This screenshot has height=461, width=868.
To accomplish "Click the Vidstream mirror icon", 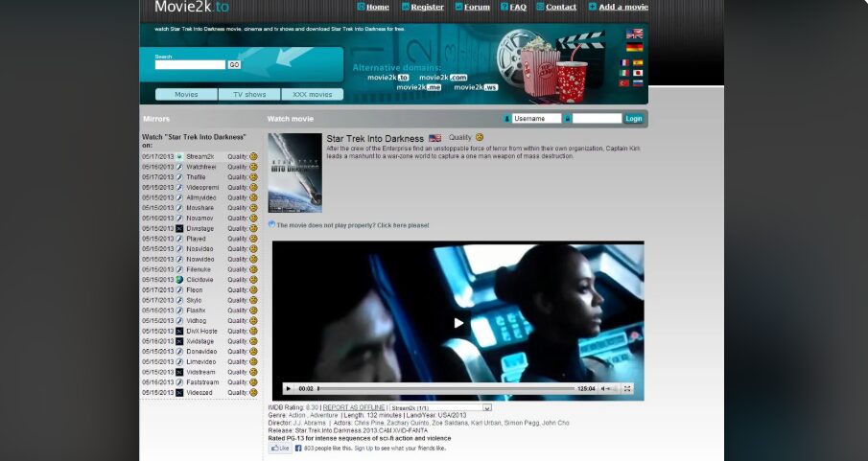I will point(179,373).
